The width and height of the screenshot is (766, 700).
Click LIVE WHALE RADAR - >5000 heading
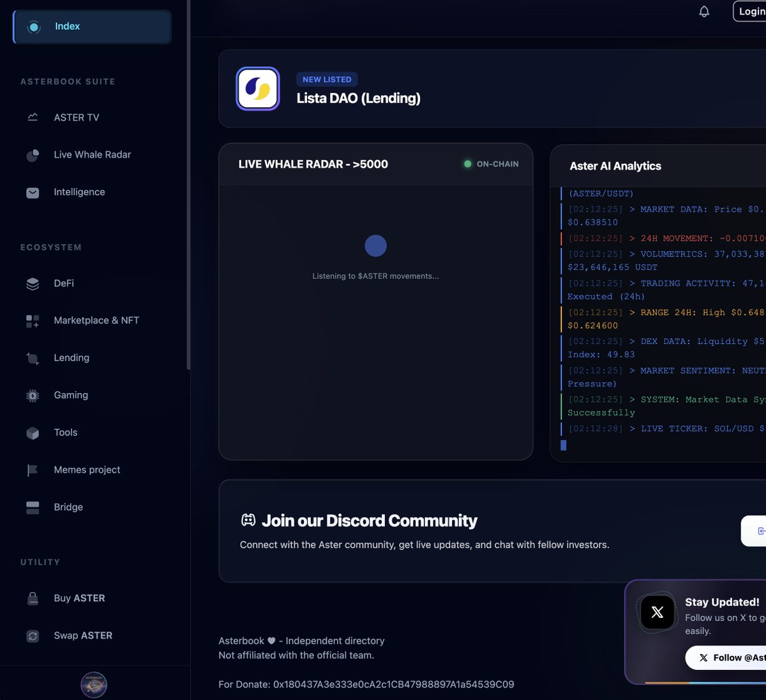(313, 164)
